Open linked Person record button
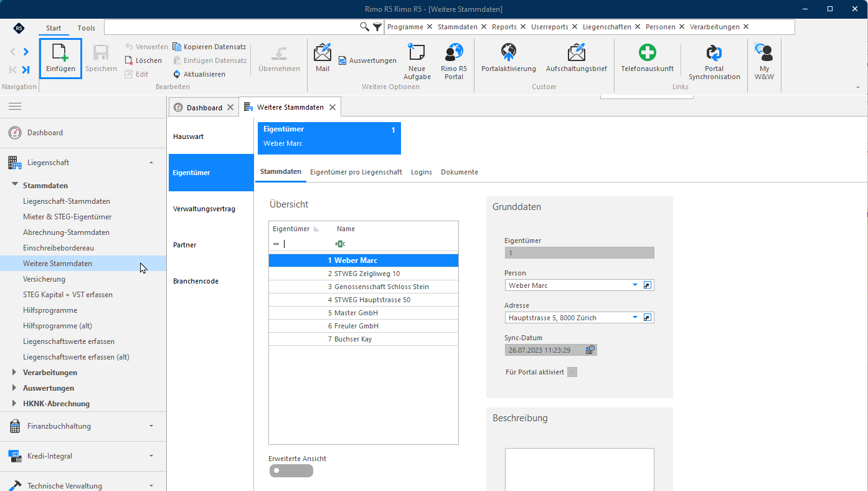 648,285
